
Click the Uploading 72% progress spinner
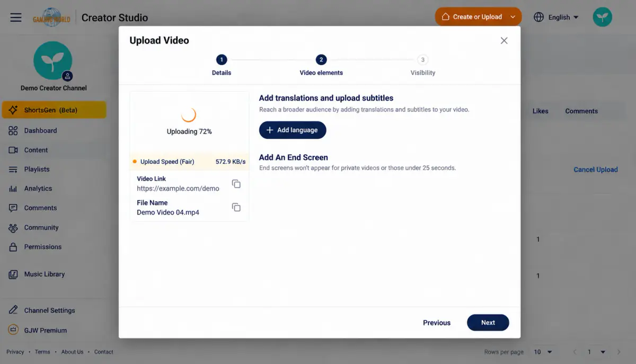(x=189, y=114)
